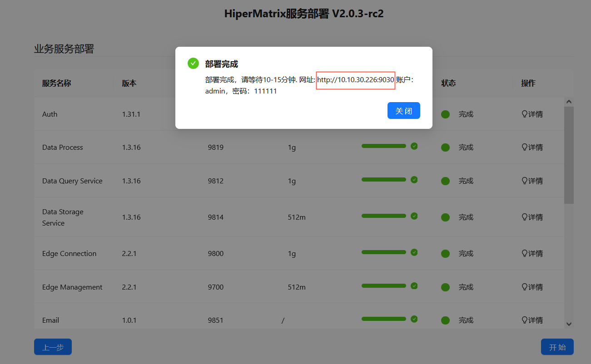Open details for Auth service
This screenshot has width=591, height=364.
point(532,114)
